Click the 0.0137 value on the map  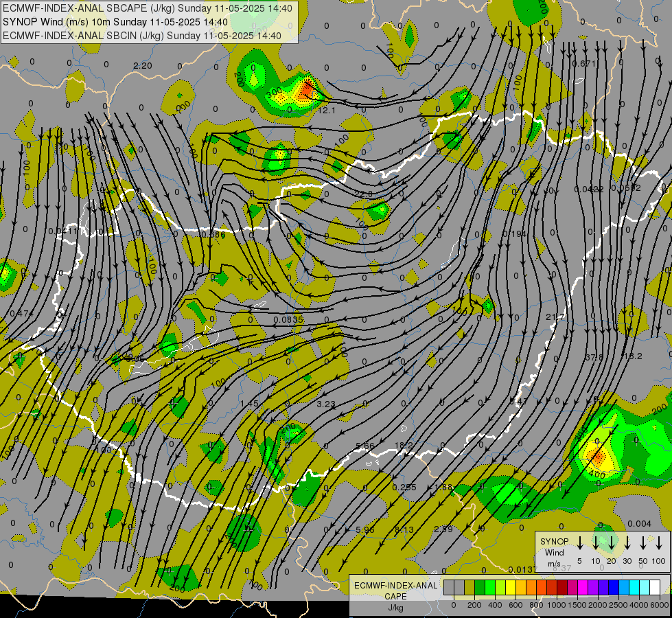[x=523, y=569]
